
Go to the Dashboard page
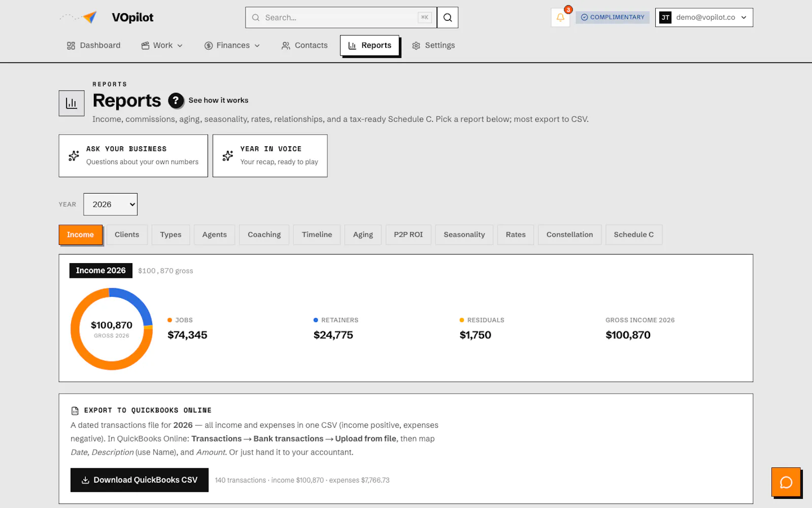[94, 46]
